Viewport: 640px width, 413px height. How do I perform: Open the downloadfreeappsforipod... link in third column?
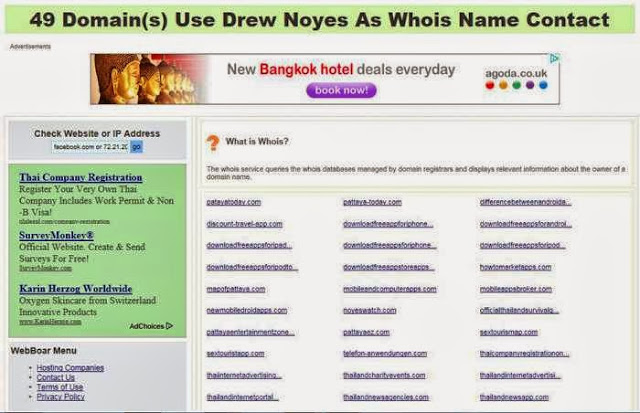522,245
